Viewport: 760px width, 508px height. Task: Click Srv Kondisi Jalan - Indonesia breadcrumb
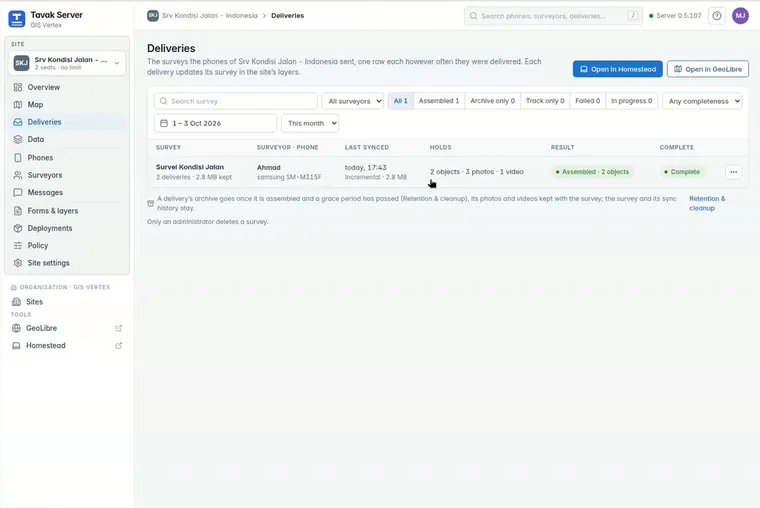(210, 16)
